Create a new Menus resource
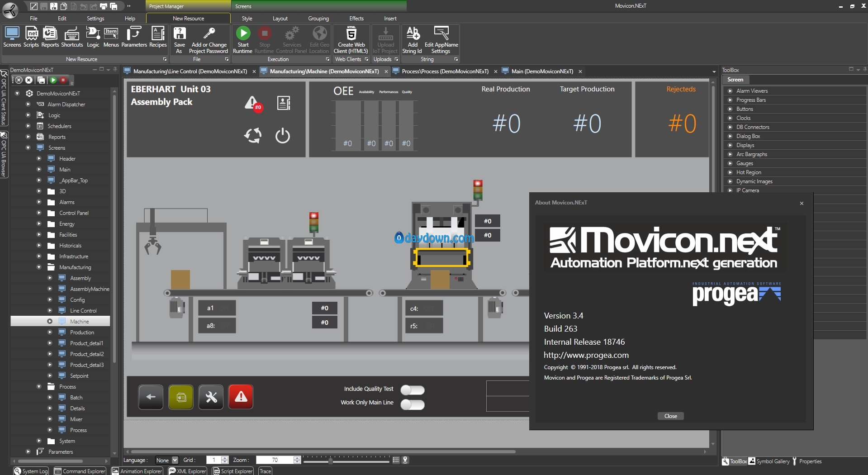 [111, 37]
